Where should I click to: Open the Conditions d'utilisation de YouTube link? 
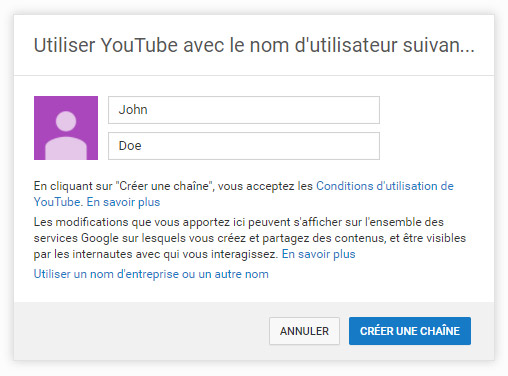385,186
